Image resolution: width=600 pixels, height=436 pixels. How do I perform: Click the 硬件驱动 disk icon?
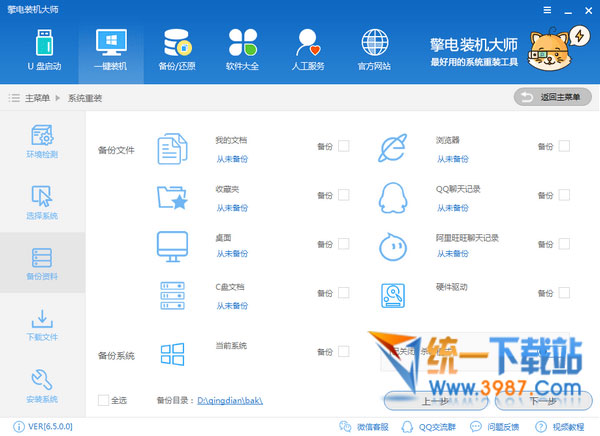point(393,296)
